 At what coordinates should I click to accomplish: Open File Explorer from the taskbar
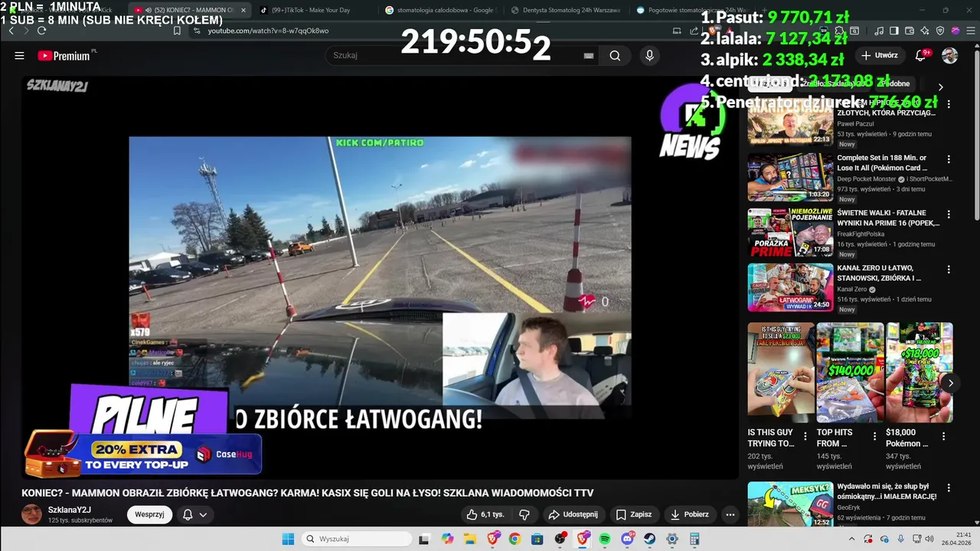[x=469, y=539]
